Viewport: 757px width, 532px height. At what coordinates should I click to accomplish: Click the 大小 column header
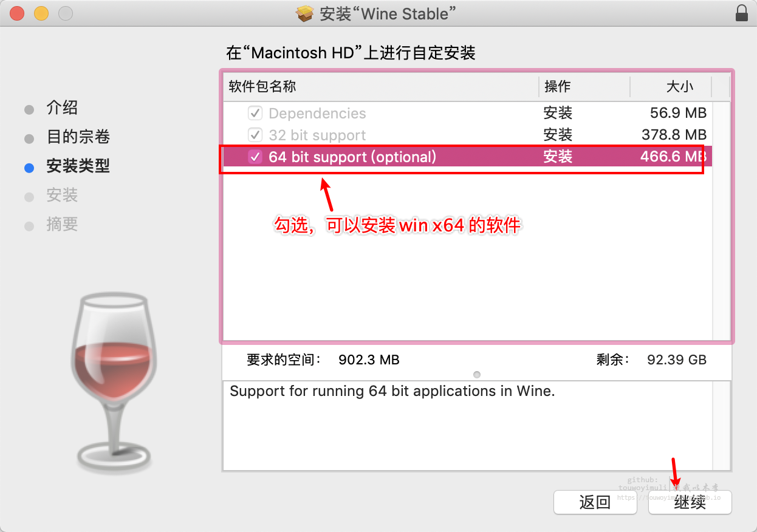click(x=671, y=86)
